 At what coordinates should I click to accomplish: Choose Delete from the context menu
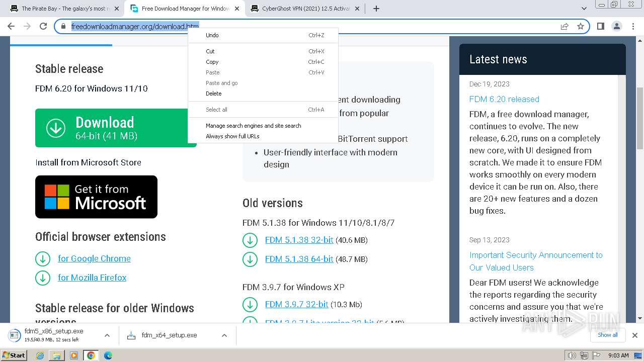263,94
